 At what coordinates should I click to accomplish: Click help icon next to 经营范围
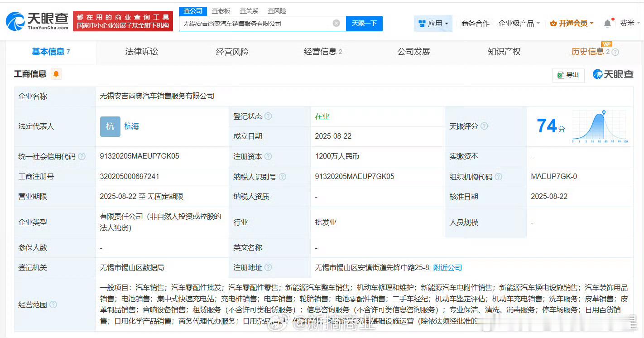click(x=53, y=304)
